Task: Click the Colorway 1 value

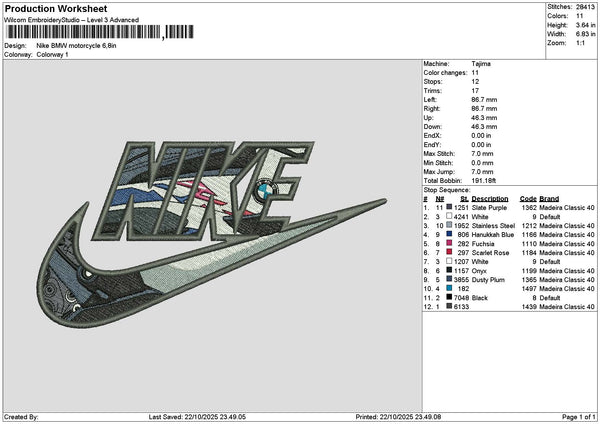Action: point(52,55)
